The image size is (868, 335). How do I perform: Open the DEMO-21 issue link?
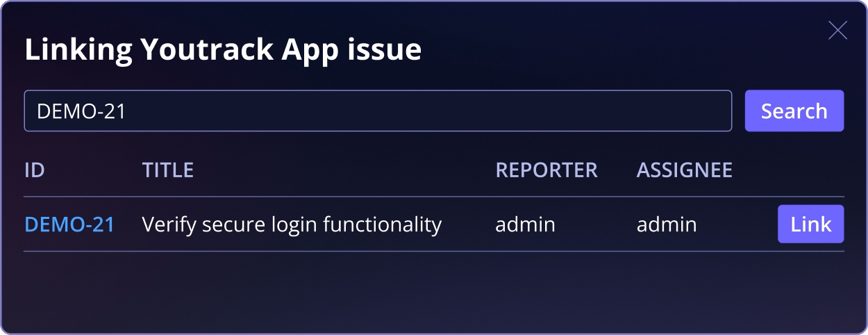pyautogui.click(x=69, y=224)
